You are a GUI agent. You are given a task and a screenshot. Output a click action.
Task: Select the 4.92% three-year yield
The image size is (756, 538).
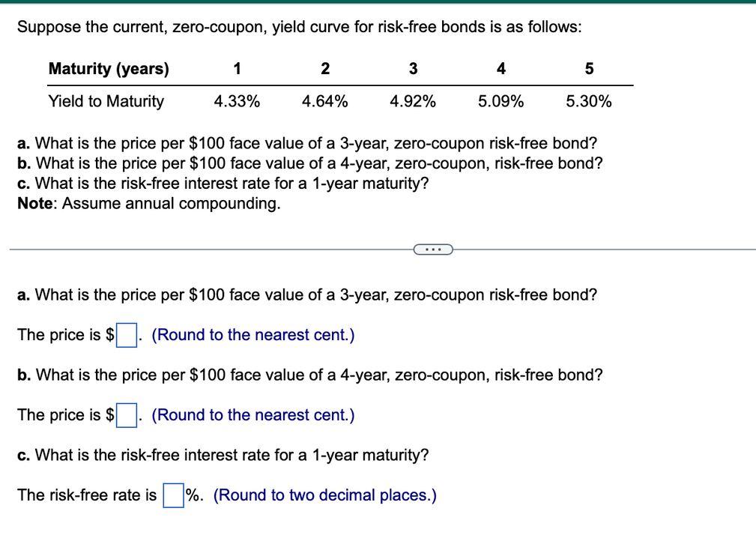(x=413, y=100)
